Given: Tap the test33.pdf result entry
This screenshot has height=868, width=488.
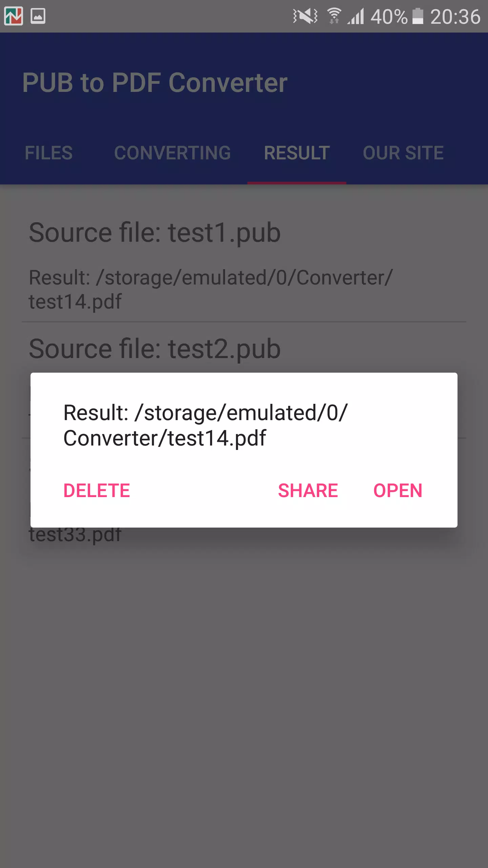Looking at the screenshot, I should click(75, 535).
